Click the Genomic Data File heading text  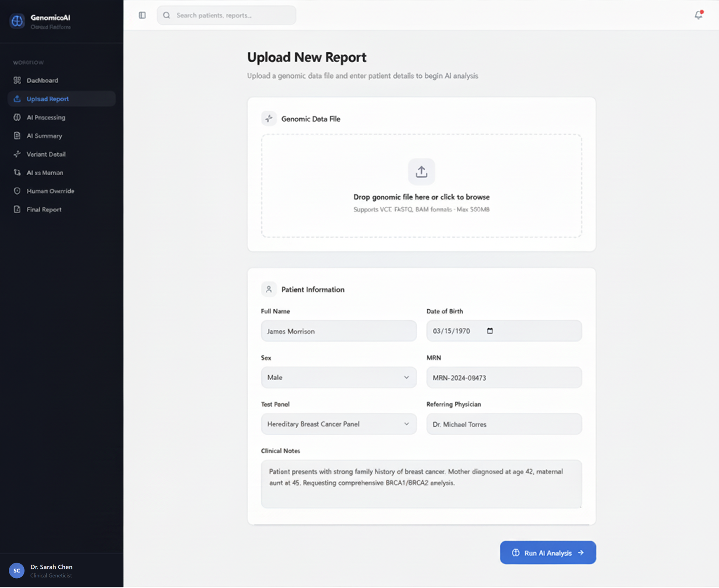pyautogui.click(x=311, y=119)
